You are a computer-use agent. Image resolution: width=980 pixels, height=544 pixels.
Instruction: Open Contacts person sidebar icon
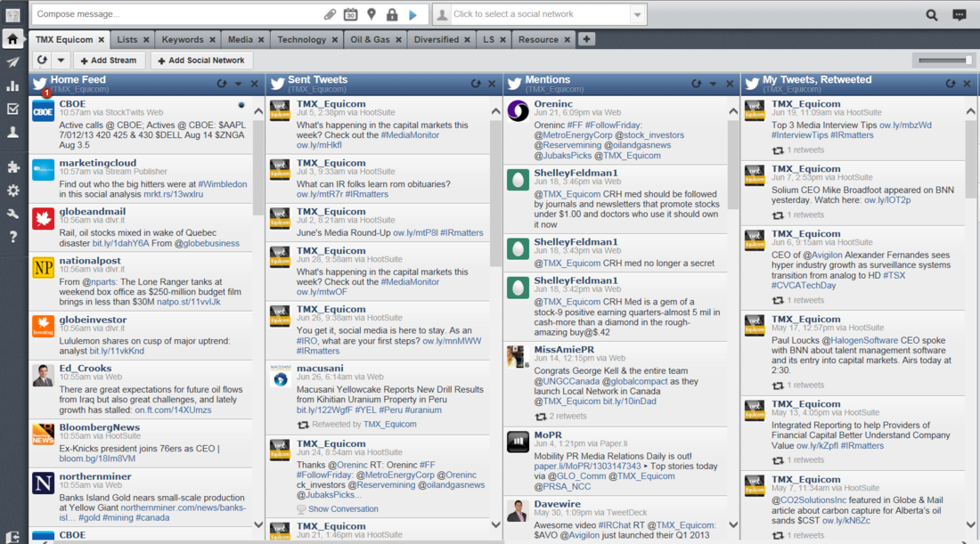(x=12, y=133)
